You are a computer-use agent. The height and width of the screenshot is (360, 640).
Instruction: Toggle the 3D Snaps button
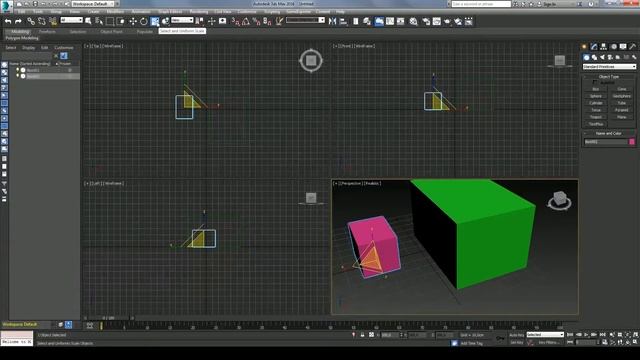pos(235,21)
